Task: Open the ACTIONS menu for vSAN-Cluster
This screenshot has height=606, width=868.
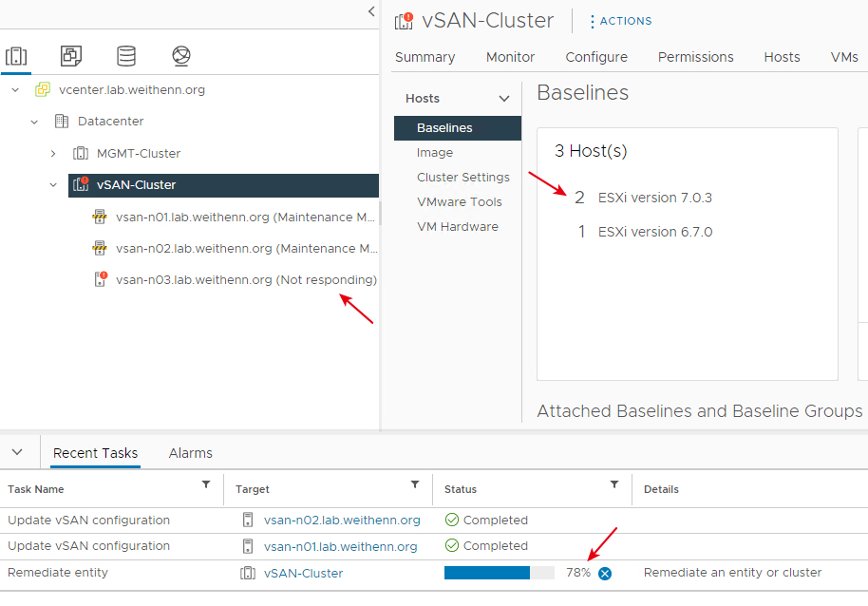Action: [621, 21]
